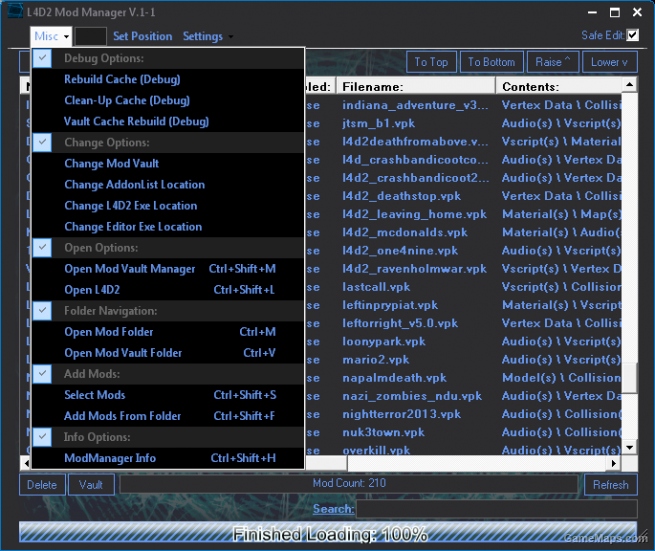Screen dimensions: 655x551
Task: Select the nazi_zombies_ndu.vpk file
Action: coord(412,396)
